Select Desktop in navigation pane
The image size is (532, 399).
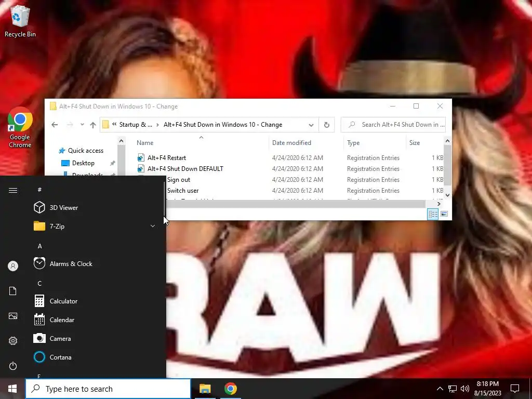pos(83,163)
